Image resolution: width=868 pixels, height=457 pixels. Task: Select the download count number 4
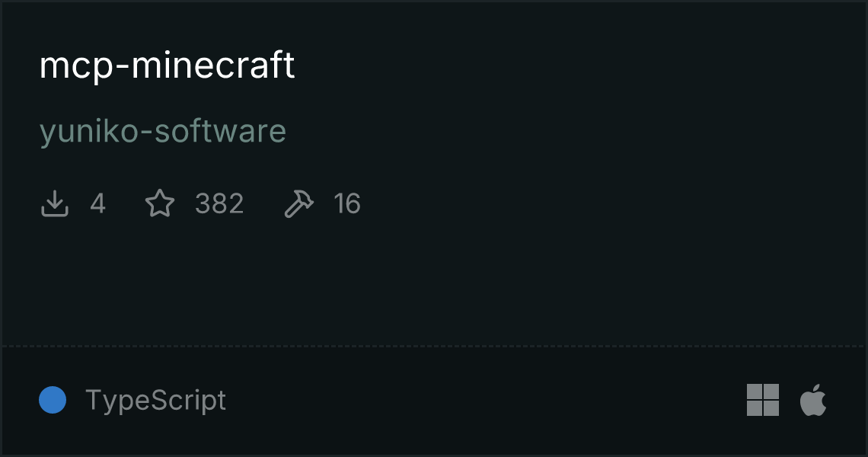point(98,203)
